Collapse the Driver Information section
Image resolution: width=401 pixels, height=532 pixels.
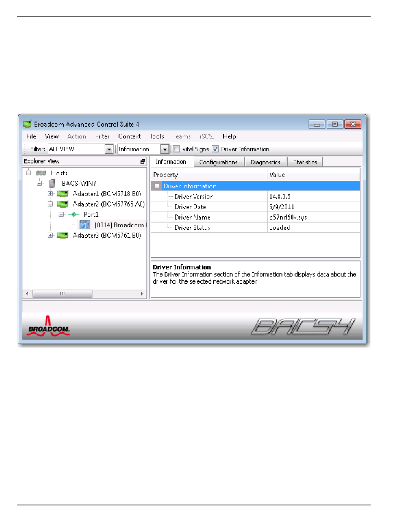click(157, 186)
